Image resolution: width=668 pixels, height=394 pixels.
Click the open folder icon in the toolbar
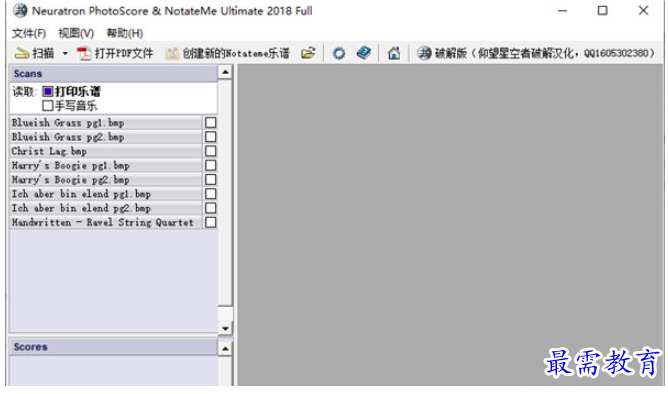point(308,53)
